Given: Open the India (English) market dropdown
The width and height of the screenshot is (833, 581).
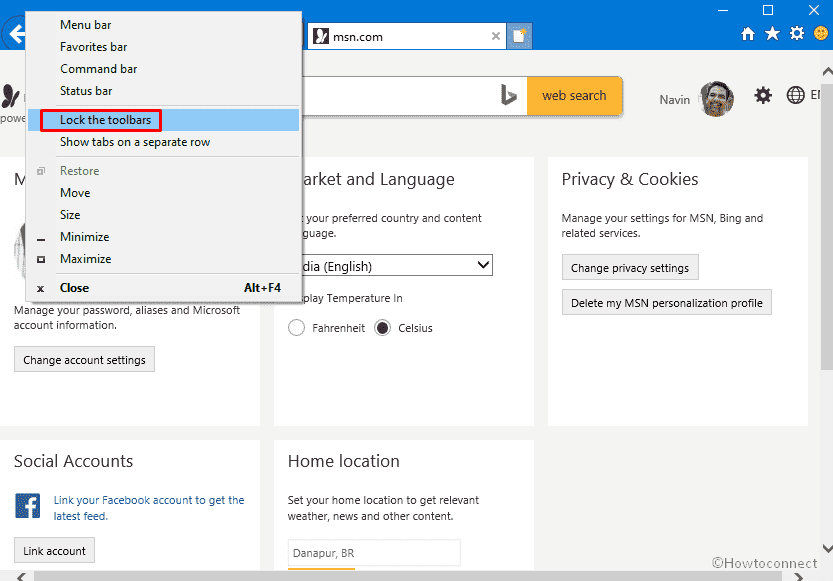Looking at the screenshot, I should 397,265.
